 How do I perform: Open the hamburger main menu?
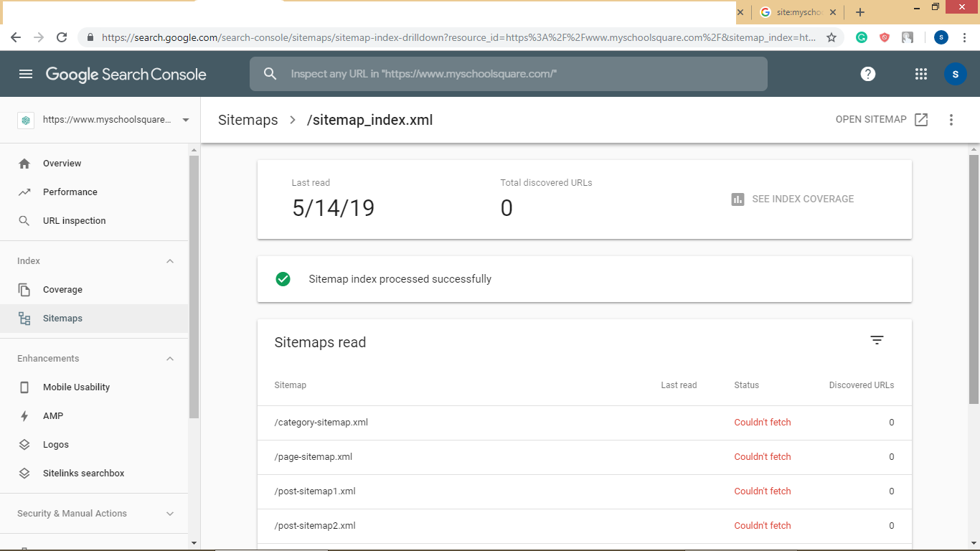click(x=26, y=74)
